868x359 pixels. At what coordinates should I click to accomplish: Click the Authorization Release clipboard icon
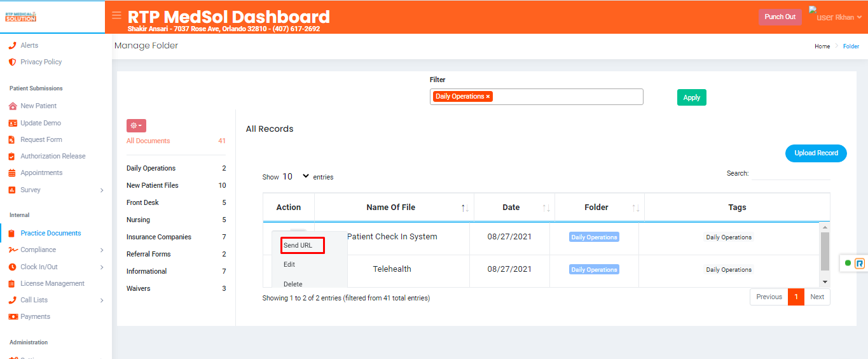pyautogui.click(x=12, y=156)
